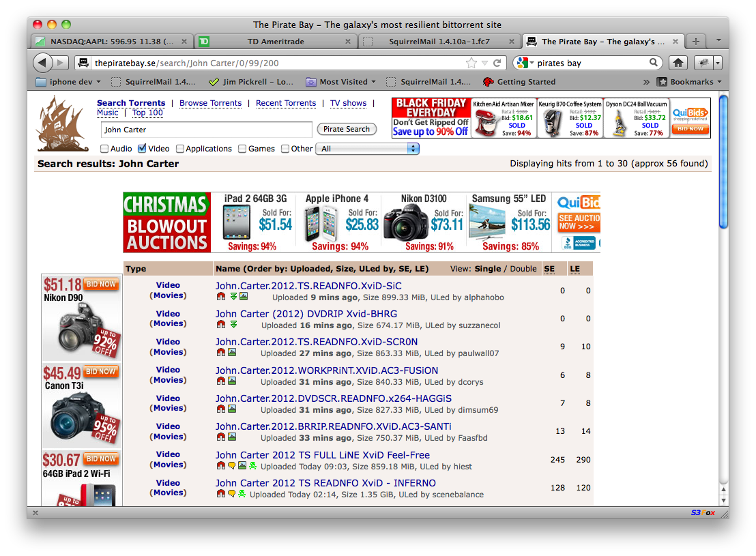The image size is (756, 556).
Task: Click the Getting Started bookmark icon
Action: pyautogui.click(x=488, y=82)
